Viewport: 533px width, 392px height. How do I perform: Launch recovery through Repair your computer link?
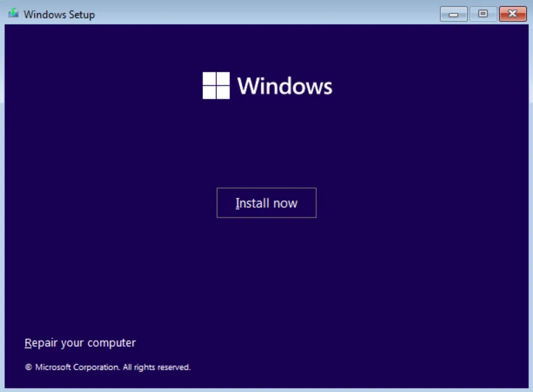point(79,343)
